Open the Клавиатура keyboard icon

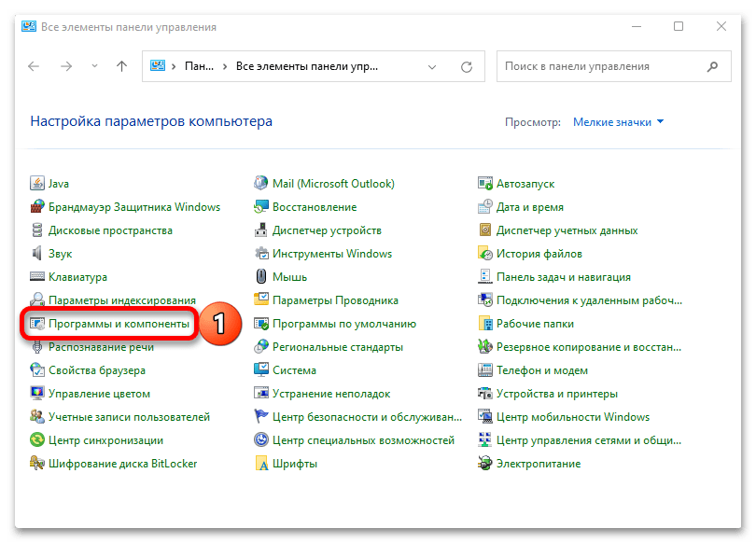37,276
